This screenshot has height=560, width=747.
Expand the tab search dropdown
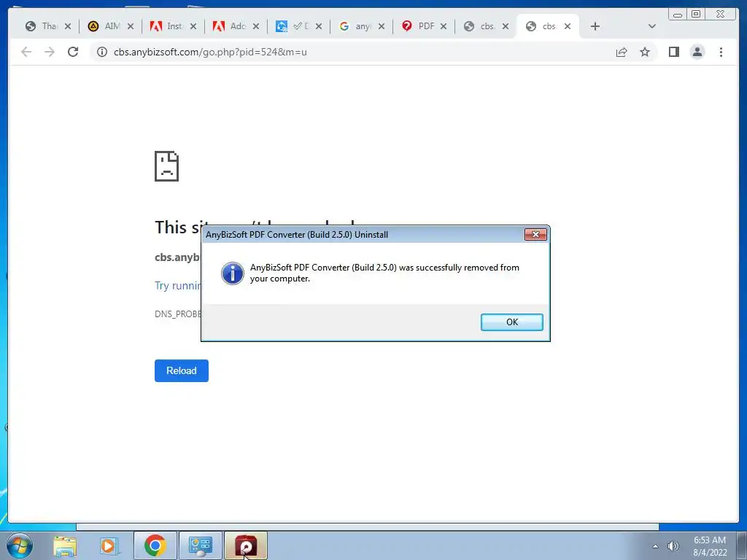(x=652, y=26)
